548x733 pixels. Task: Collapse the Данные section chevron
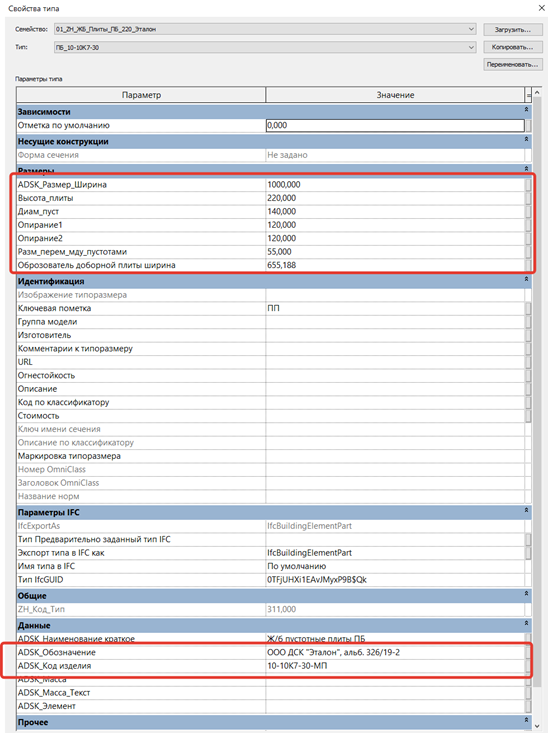coord(526,624)
